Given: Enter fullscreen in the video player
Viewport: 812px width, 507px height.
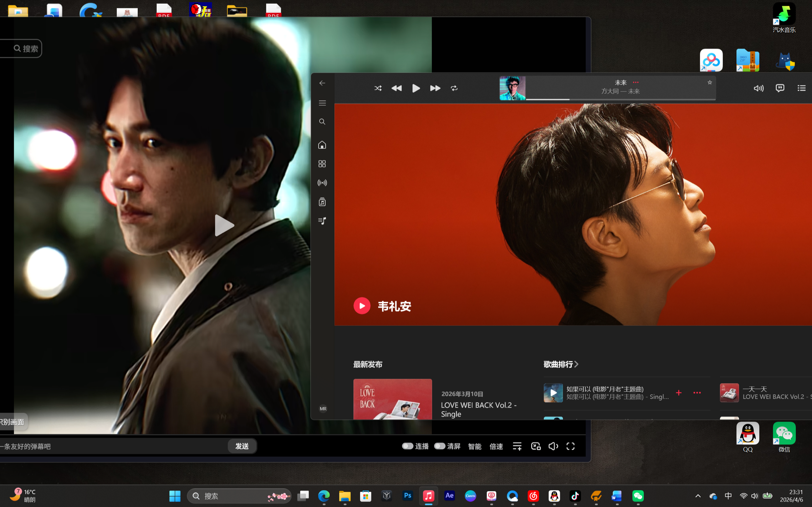Looking at the screenshot, I should (x=570, y=446).
